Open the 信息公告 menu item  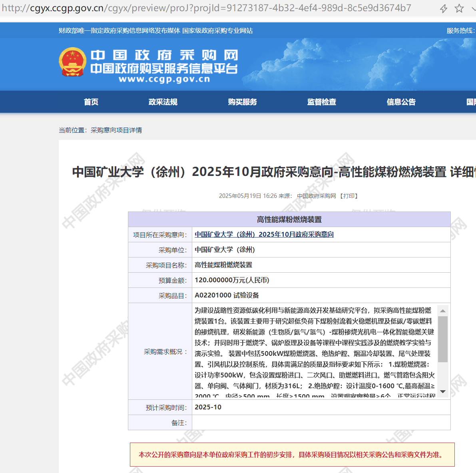(401, 102)
